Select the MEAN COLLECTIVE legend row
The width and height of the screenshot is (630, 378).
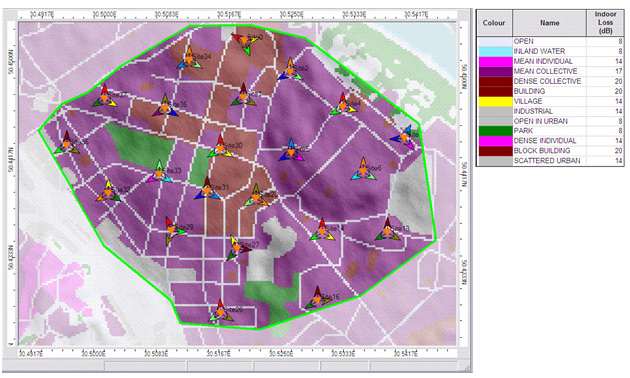coord(550,71)
